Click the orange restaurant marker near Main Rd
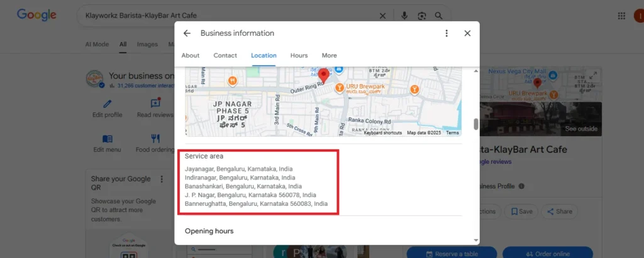Viewport: 644px width, 258px height. pos(233,80)
